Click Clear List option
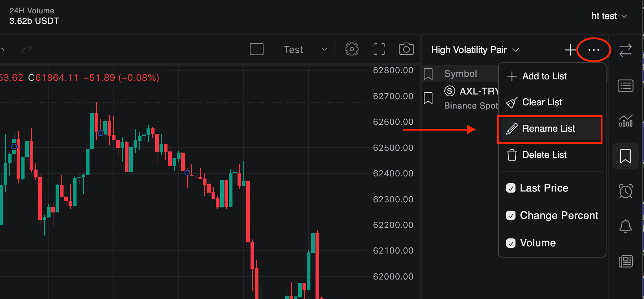Viewport: 644px width, 299px height. (x=541, y=102)
